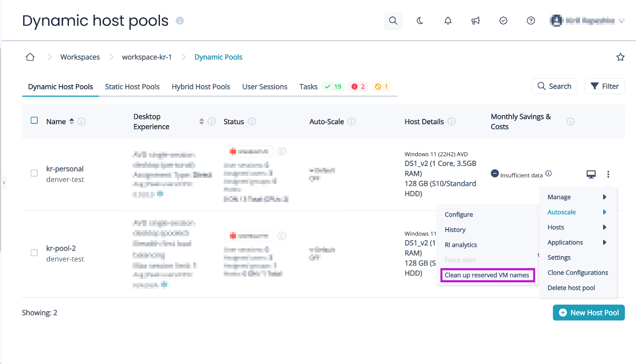Select the kr-pool-2 row checkbox
The image size is (636, 364).
coord(34,253)
